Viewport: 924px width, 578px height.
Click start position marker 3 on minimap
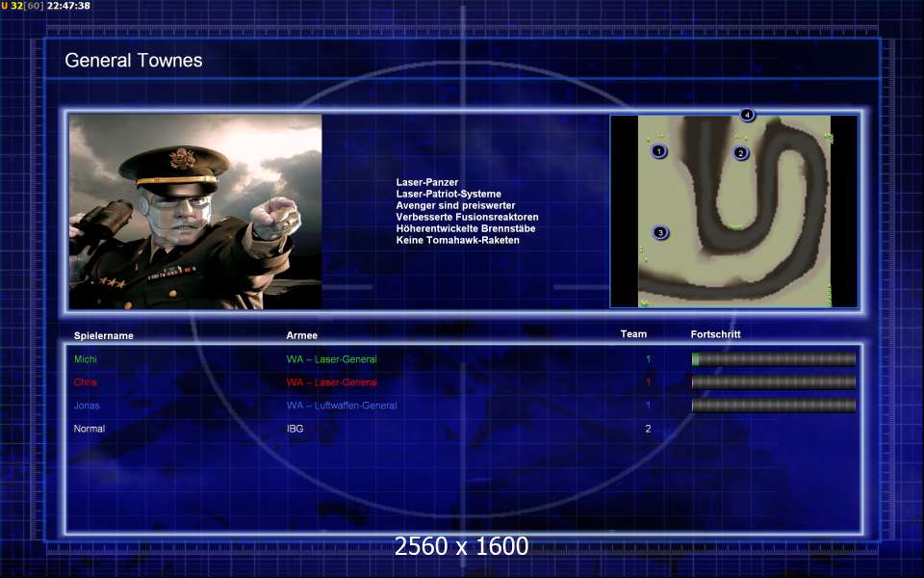coord(660,232)
